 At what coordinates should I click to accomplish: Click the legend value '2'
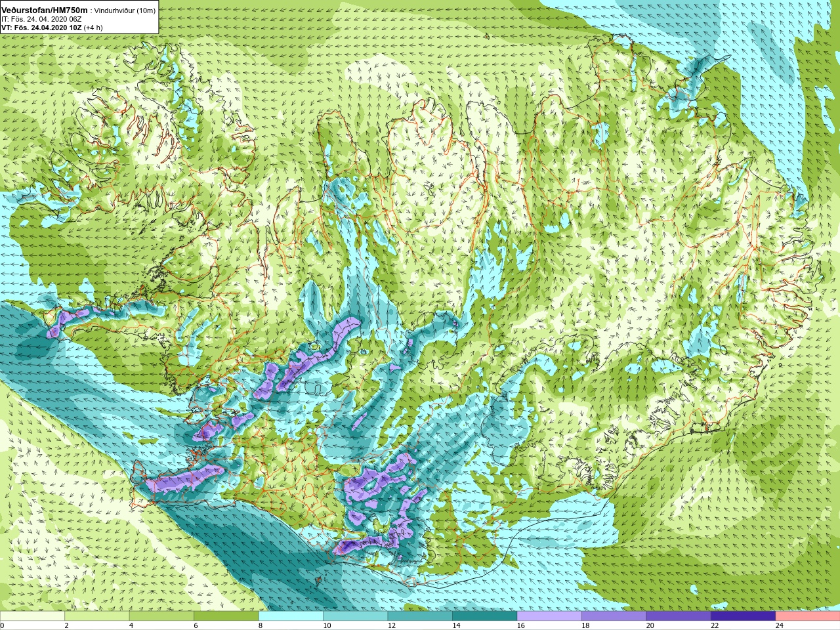(x=67, y=625)
